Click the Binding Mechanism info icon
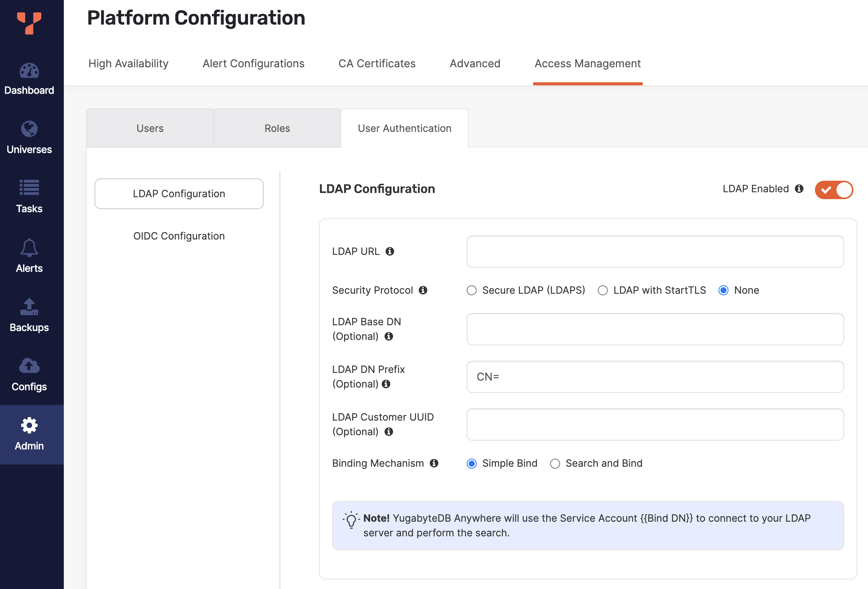 tap(434, 463)
